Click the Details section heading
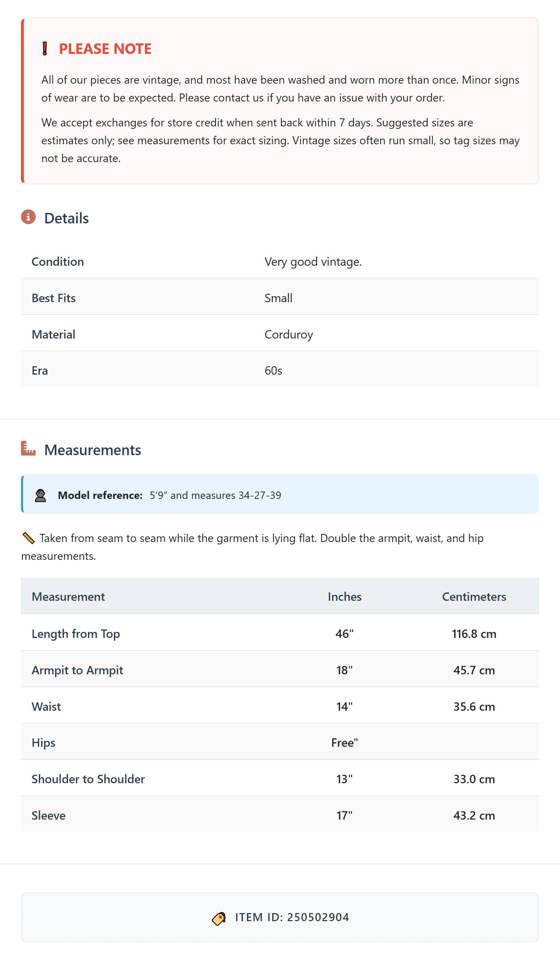 [66, 218]
